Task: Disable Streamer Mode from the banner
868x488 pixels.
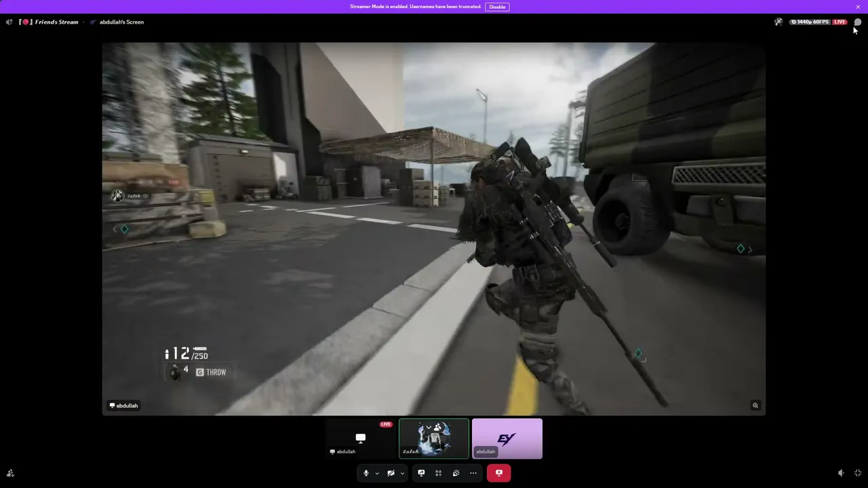Action: [x=497, y=7]
